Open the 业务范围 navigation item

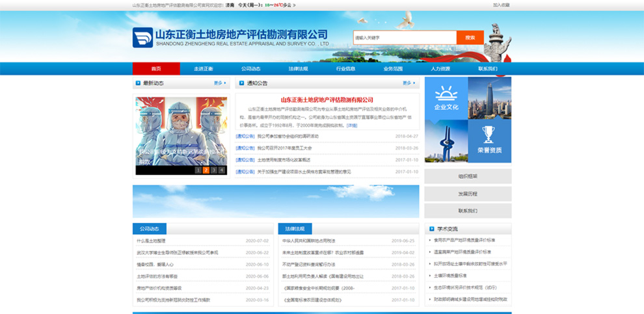[x=393, y=68]
